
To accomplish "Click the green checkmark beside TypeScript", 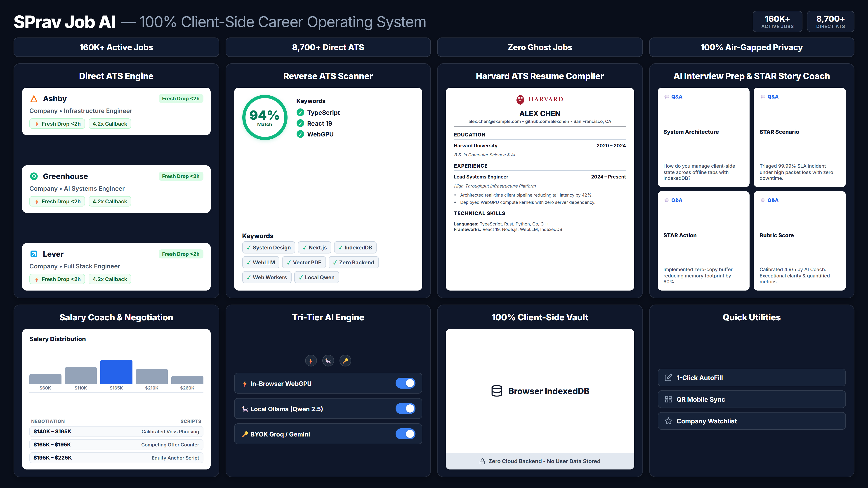I will pyautogui.click(x=300, y=113).
